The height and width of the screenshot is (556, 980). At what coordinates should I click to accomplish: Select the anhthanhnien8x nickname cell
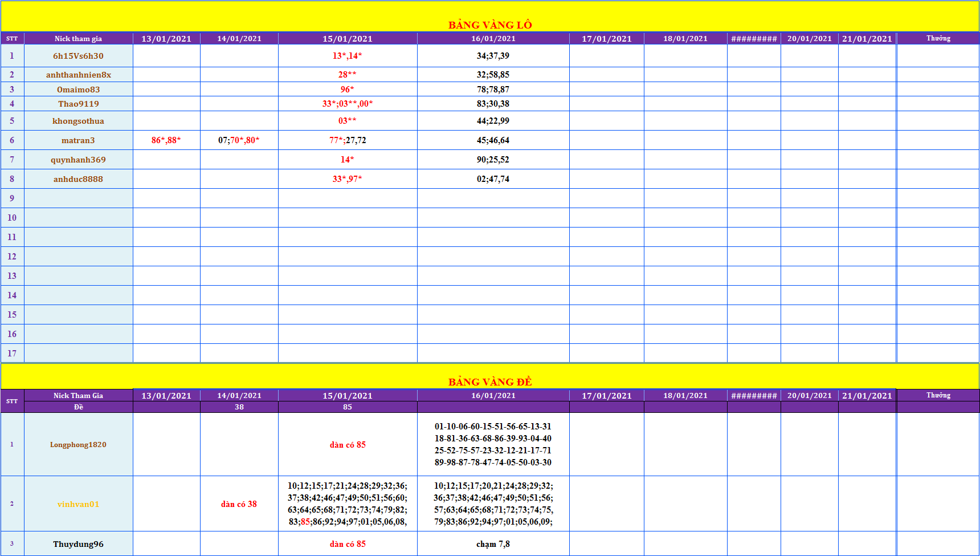(78, 75)
